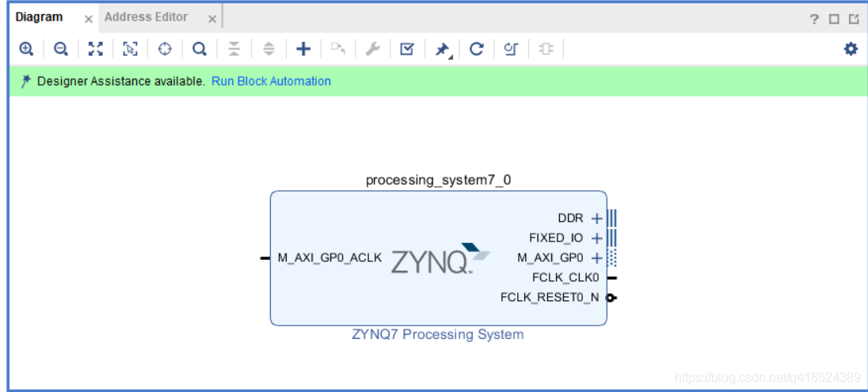Click the ZYNQ logo in block
This screenshot has height=392, width=868.
(440, 258)
